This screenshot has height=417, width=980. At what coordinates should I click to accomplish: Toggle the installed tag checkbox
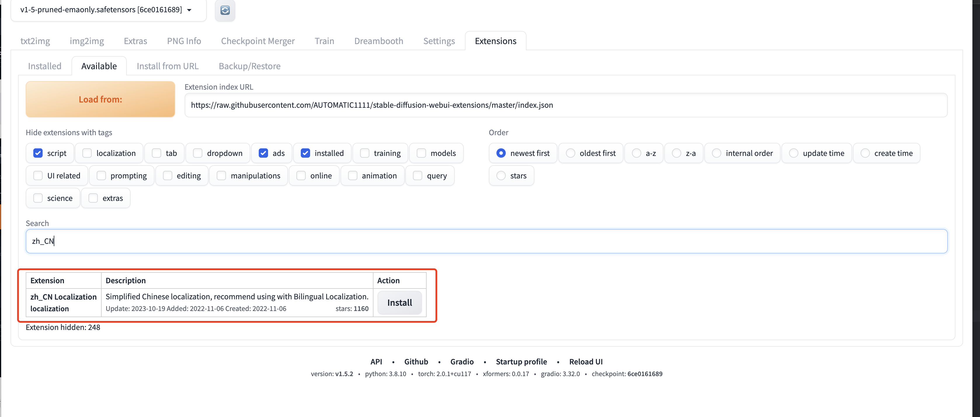coord(305,153)
